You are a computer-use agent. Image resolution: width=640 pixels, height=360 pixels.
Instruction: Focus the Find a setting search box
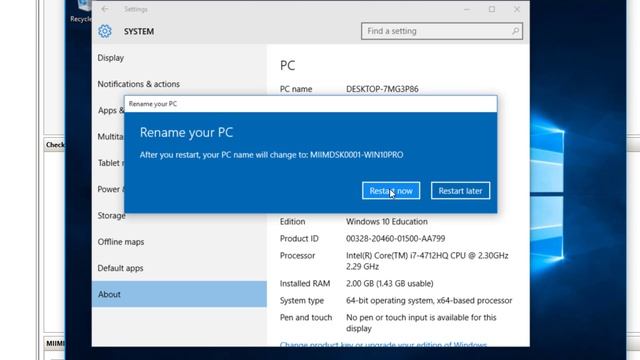coord(442,31)
